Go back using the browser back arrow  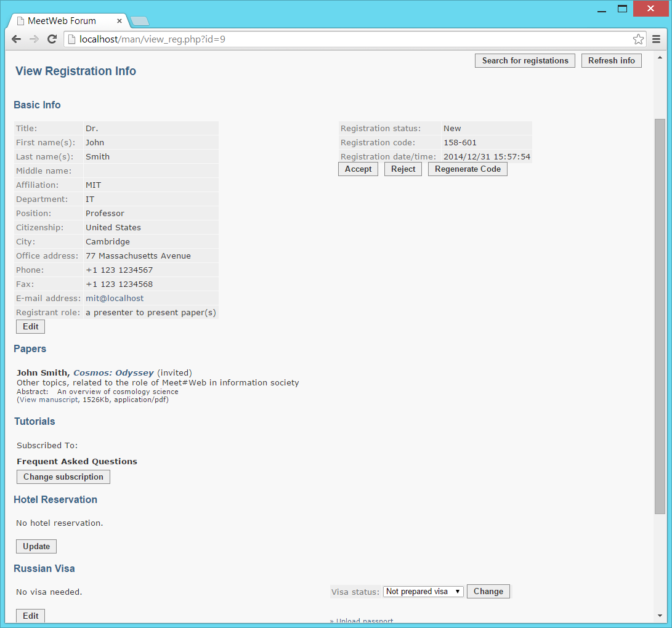point(16,39)
